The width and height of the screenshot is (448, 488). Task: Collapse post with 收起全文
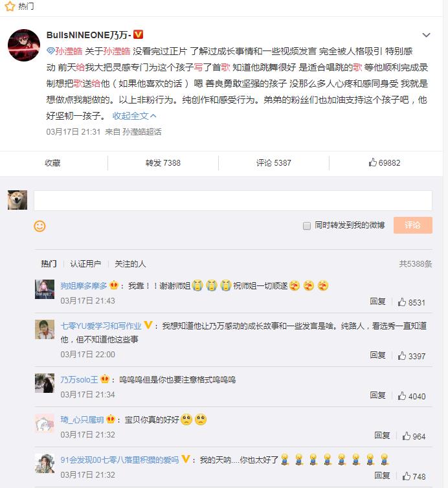tap(134, 116)
